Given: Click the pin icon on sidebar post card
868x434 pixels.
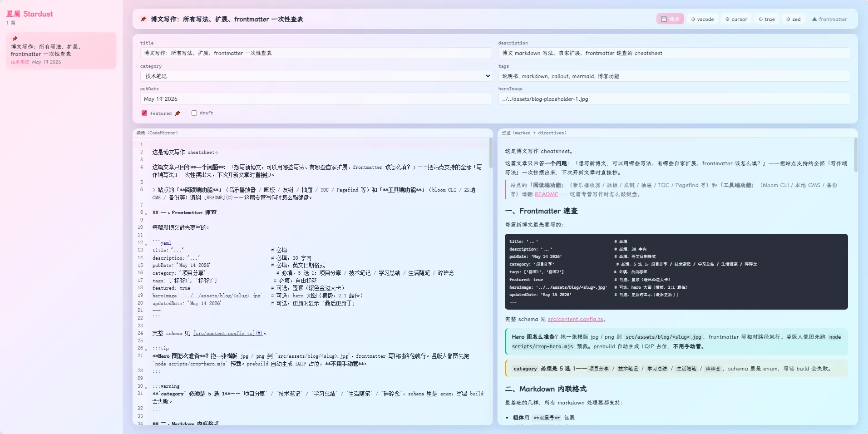Looking at the screenshot, I should pyautogui.click(x=15, y=39).
